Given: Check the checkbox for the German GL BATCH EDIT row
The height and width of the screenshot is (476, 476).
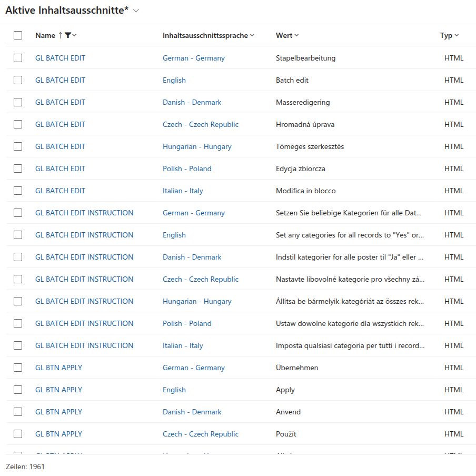Looking at the screenshot, I should [x=18, y=58].
